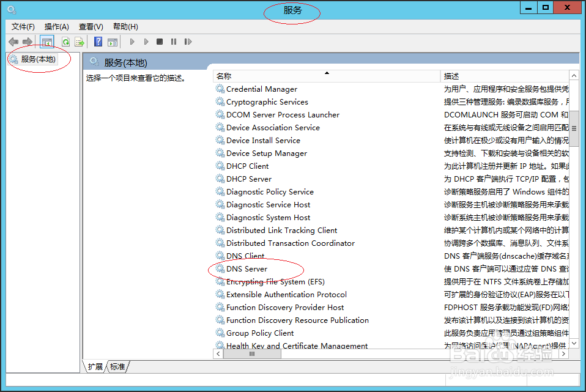Open the 查看 menu
Image resolution: width=586 pixels, height=392 pixels.
point(90,26)
